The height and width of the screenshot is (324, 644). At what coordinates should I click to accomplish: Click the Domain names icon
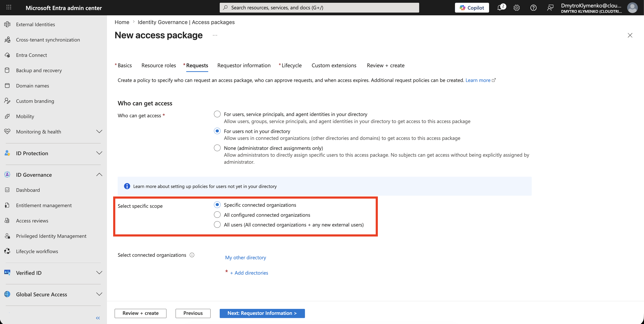(7, 86)
